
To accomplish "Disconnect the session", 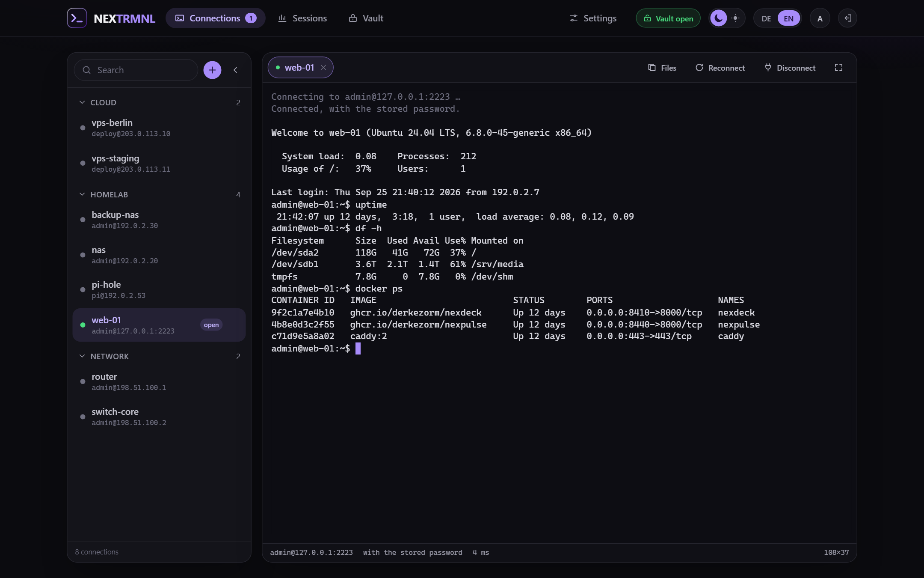I will click(790, 68).
